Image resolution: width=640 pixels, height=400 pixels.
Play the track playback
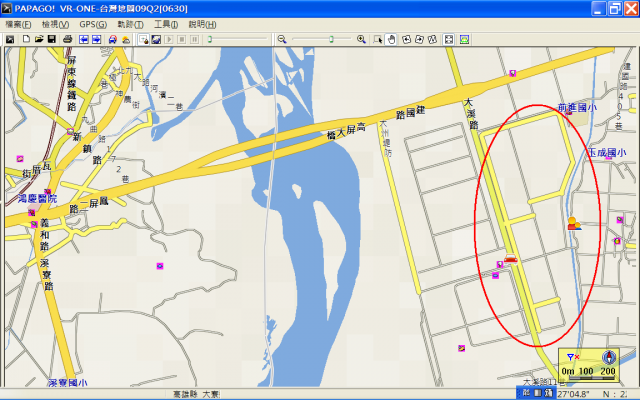(169, 39)
